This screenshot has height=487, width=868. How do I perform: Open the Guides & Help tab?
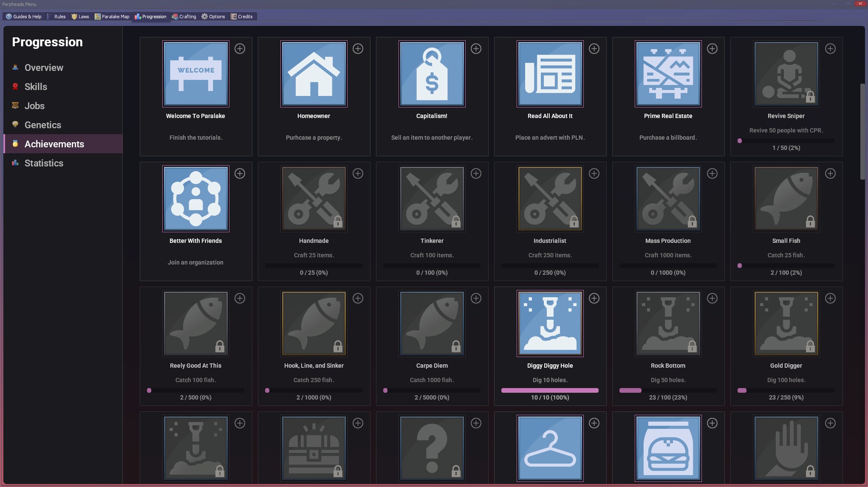(24, 17)
